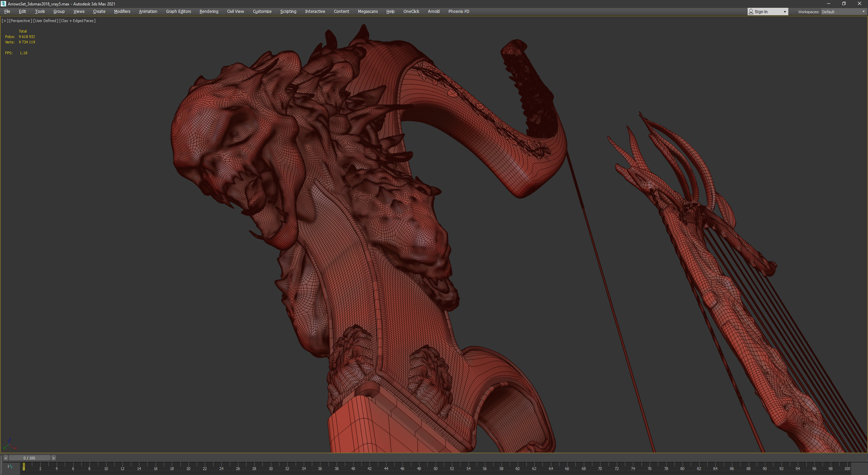Click previous frame arrow on time slider
868x475 pixels.
point(5,458)
